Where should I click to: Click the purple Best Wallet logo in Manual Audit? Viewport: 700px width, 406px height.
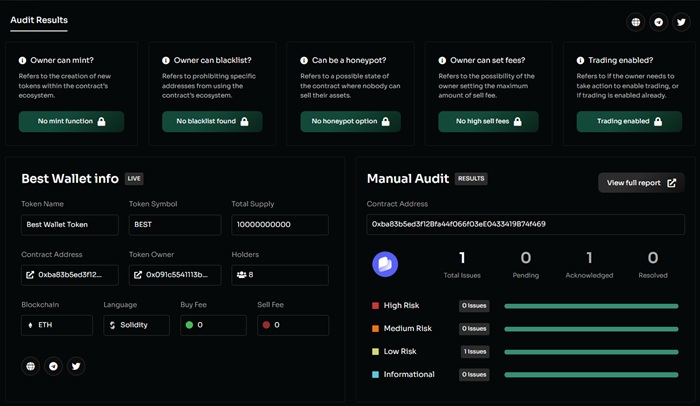385,264
